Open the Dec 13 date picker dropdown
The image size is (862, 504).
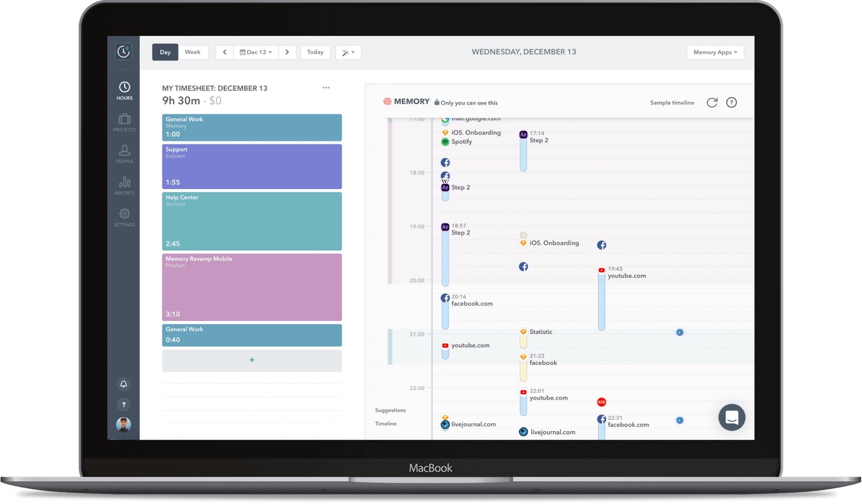pos(256,52)
